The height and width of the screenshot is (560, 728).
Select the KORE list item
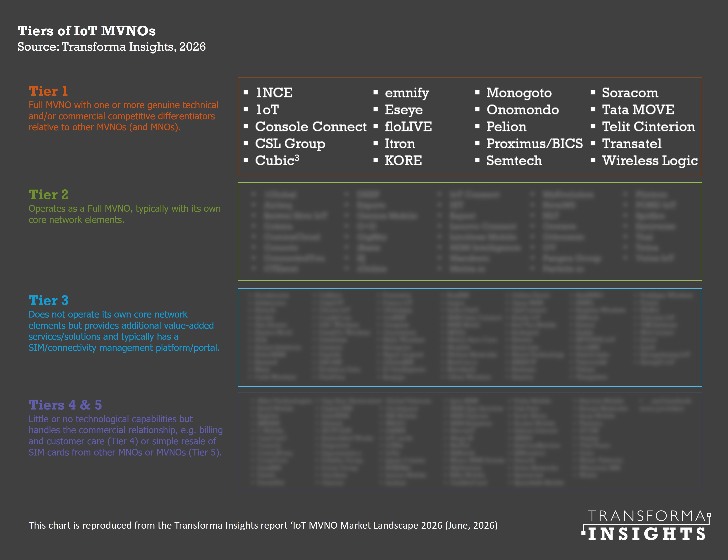[x=403, y=160]
